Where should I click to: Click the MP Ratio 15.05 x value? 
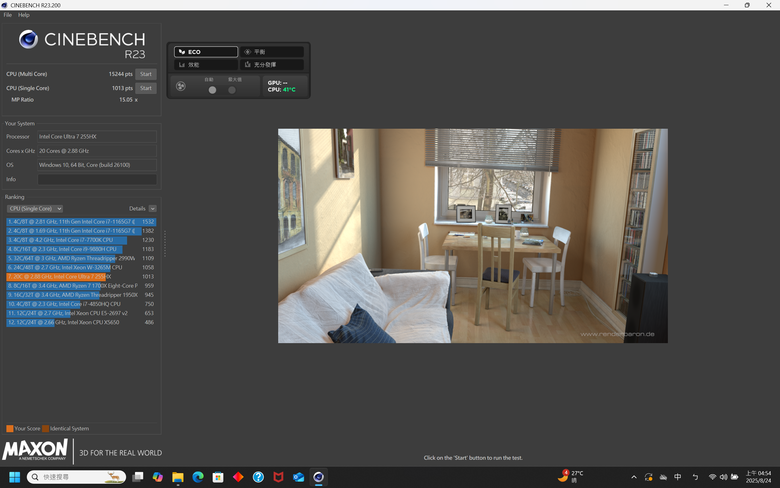(x=128, y=100)
